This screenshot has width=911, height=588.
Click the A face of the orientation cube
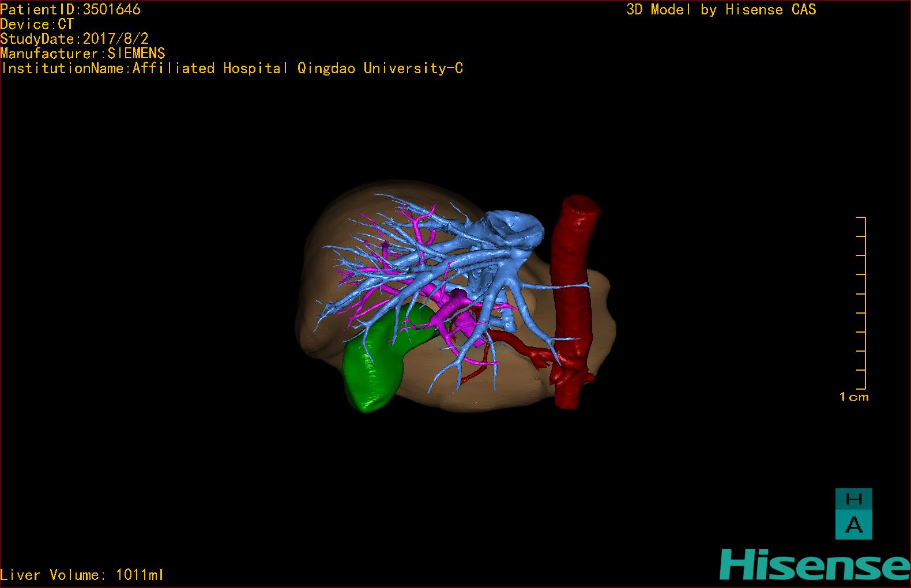(x=853, y=525)
